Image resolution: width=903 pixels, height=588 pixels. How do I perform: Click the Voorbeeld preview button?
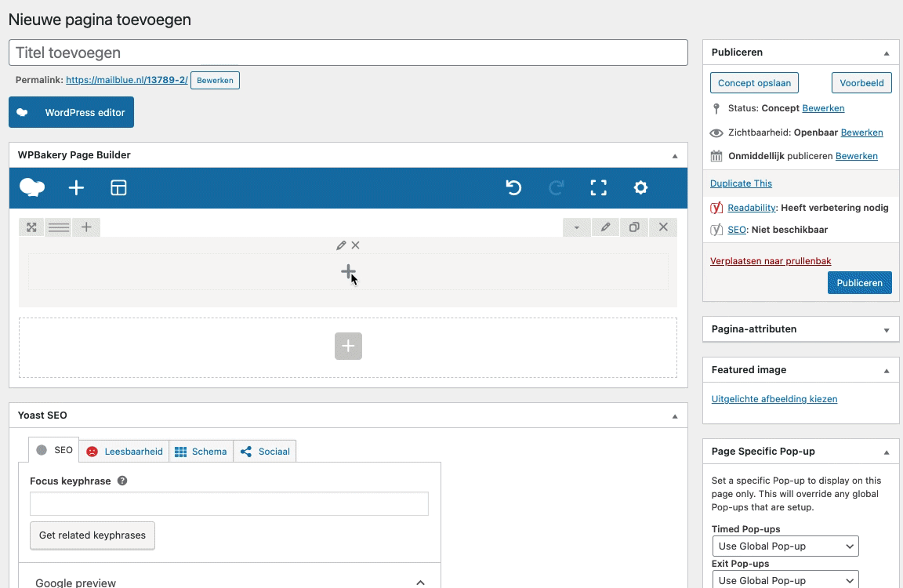(x=861, y=83)
